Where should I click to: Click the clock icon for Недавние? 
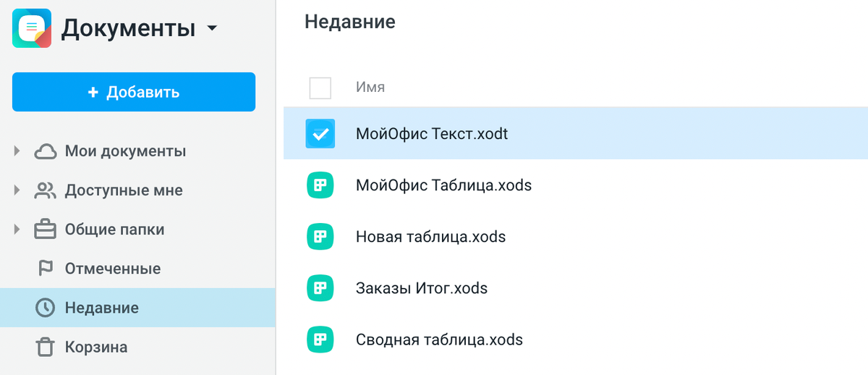pos(46,308)
